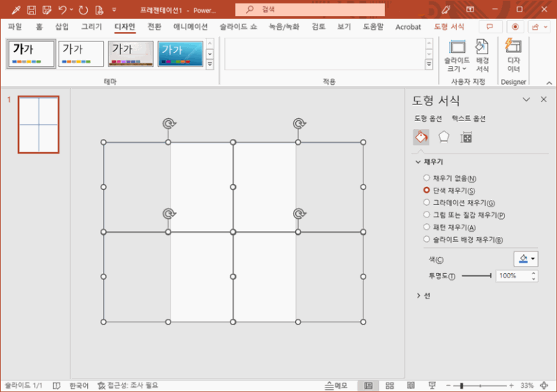Undo the last action
Viewport: 557px width, 392px height.
coord(62,10)
